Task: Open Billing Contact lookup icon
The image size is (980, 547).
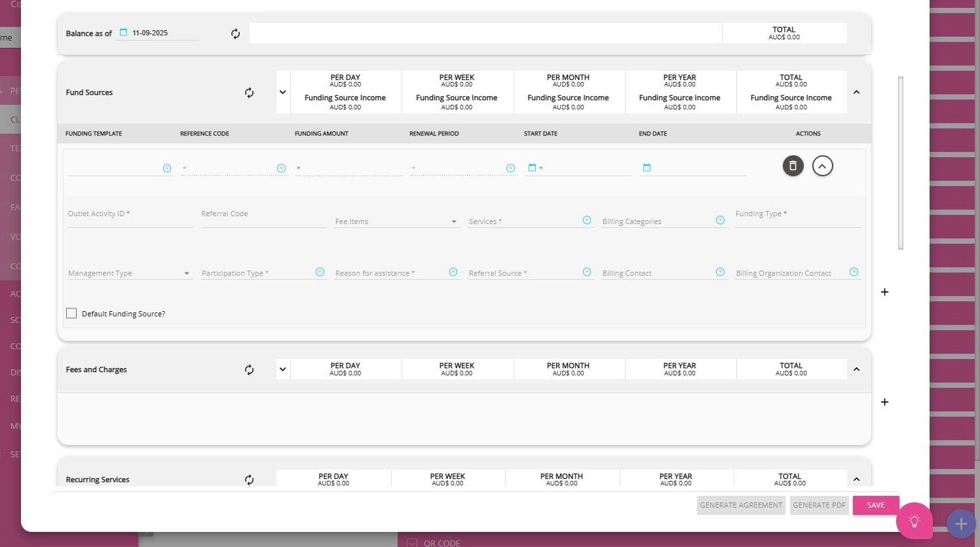Action: point(721,272)
